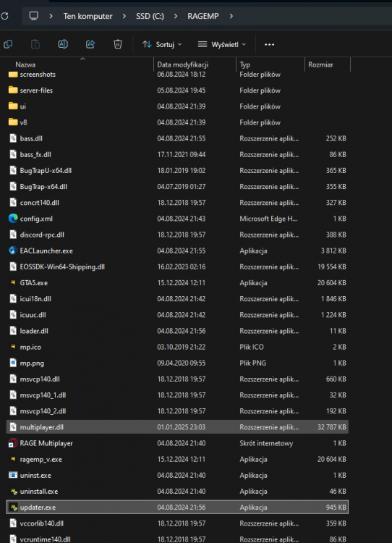Sort by the Typ column header
This screenshot has width=392, height=543.
click(x=244, y=64)
